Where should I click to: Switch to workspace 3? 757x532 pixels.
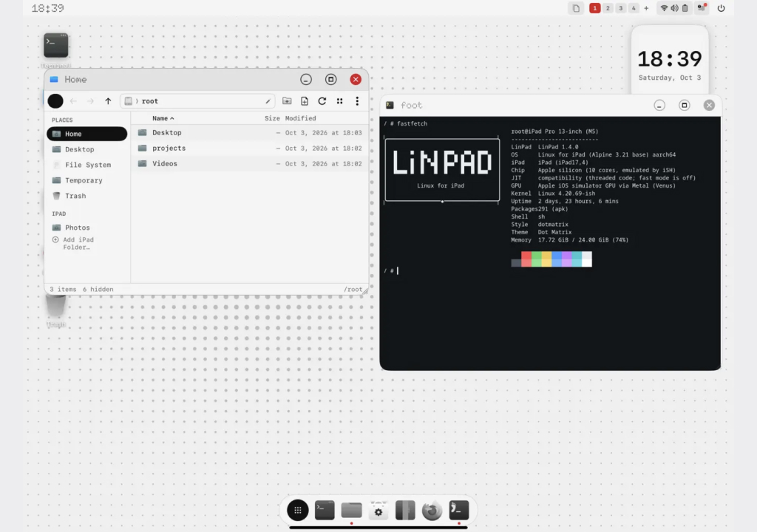[x=621, y=8]
